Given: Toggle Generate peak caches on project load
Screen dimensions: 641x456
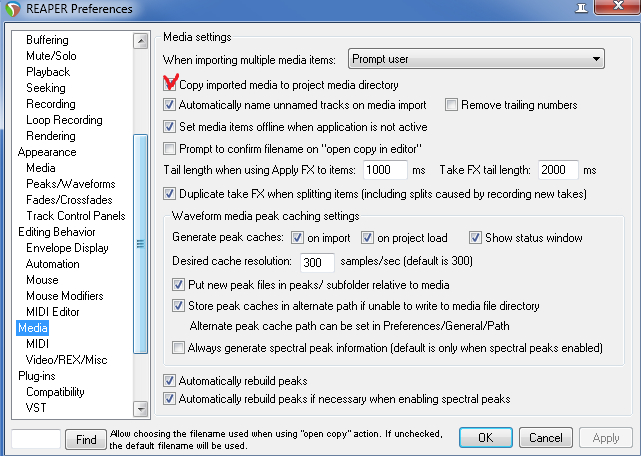Looking at the screenshot, I should (367, 238).
